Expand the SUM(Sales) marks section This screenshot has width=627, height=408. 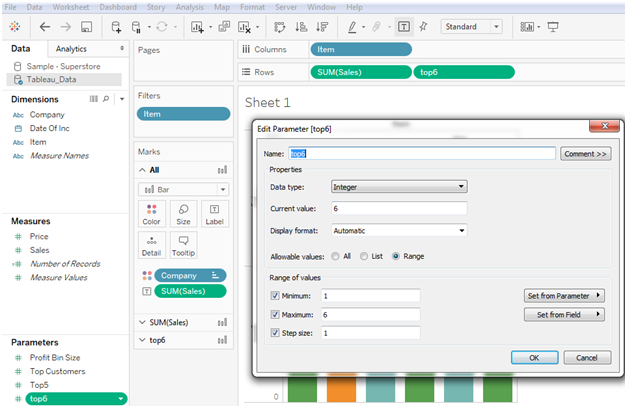pos(142,322)
